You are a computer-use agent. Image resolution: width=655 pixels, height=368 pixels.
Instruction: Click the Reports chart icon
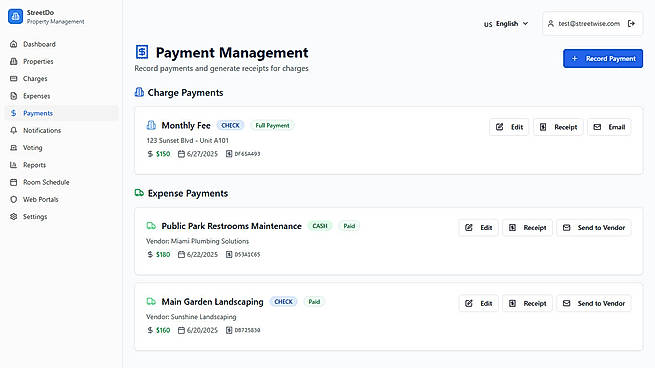coord(14,165)
